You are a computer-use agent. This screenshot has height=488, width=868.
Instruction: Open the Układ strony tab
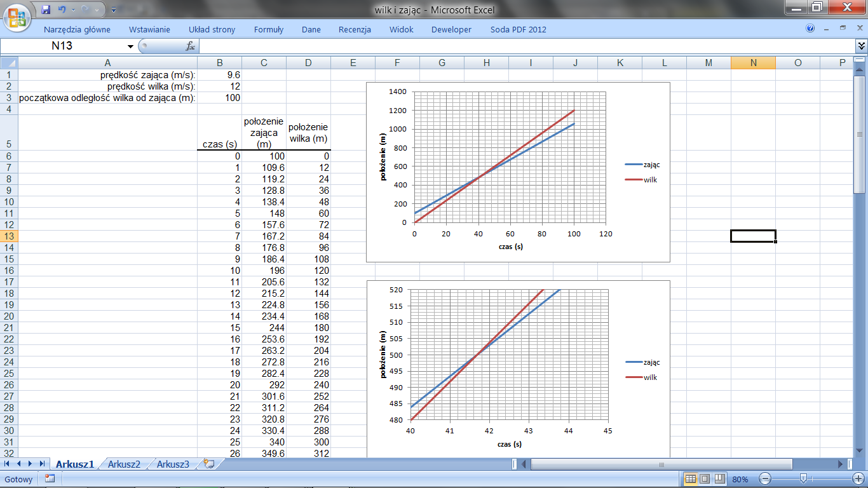(x=212, y=29)
